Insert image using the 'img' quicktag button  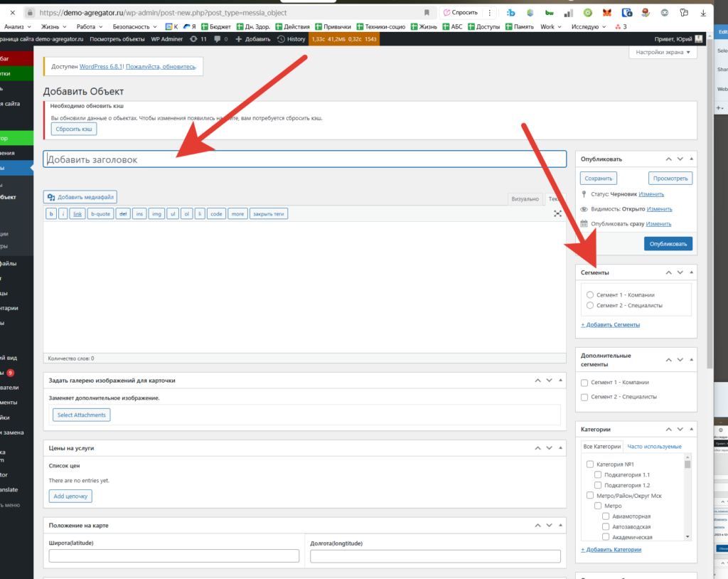tap(156, 213)
